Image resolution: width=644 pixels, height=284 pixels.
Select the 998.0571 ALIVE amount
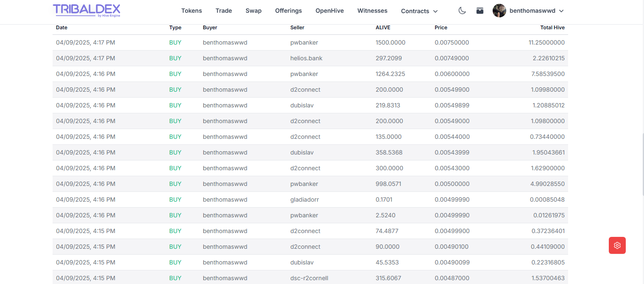(388, 184)
